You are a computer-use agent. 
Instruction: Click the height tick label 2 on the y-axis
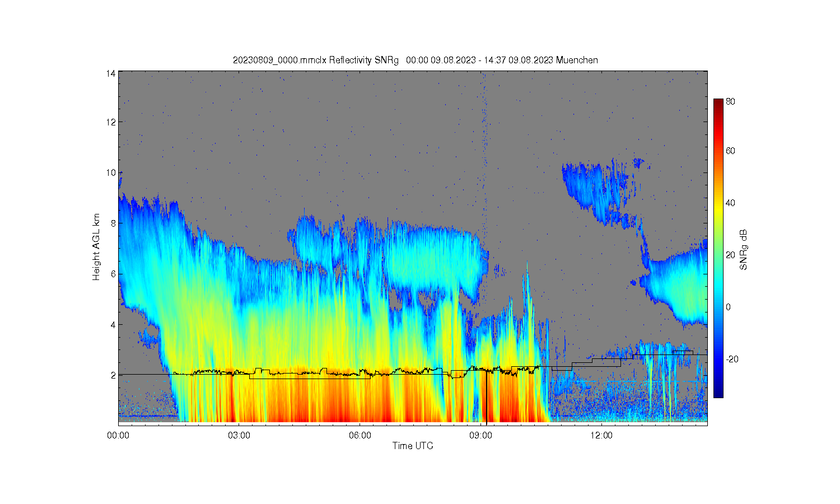(114, 375)
